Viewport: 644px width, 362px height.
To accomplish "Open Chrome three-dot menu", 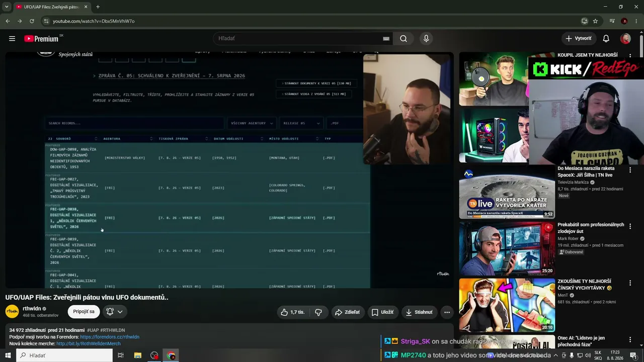I will [x=636, y=21].
